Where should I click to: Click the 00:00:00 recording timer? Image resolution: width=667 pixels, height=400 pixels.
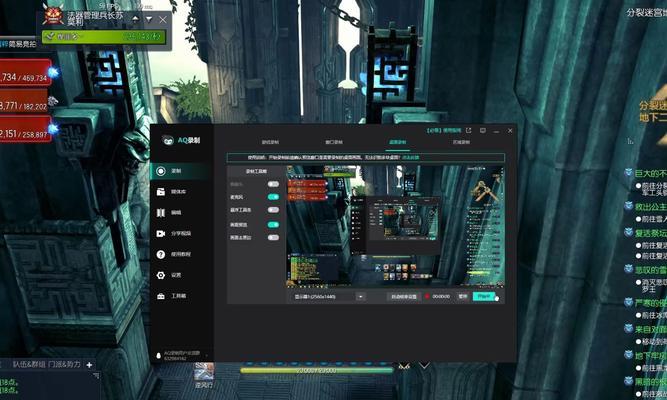click(441, 297)
